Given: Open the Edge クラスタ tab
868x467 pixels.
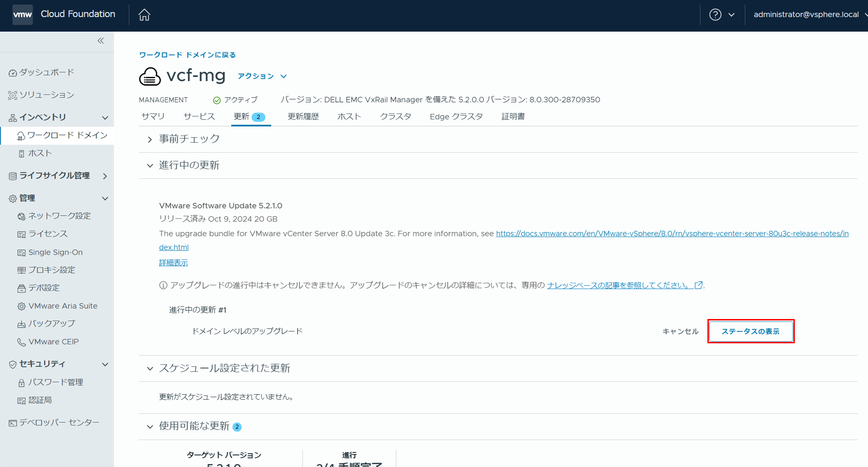Looking at the screenshot, I should 456,117.
